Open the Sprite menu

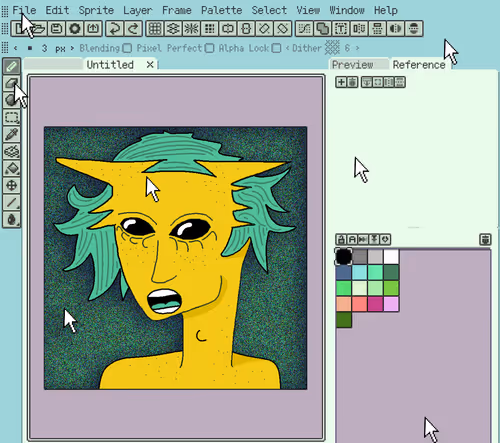tap(96, 10)
